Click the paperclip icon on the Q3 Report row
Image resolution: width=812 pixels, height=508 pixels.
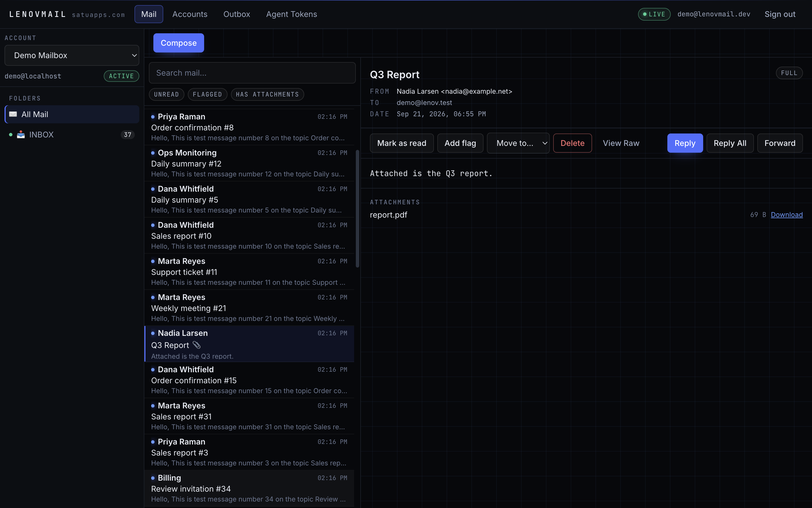[197, 345]
